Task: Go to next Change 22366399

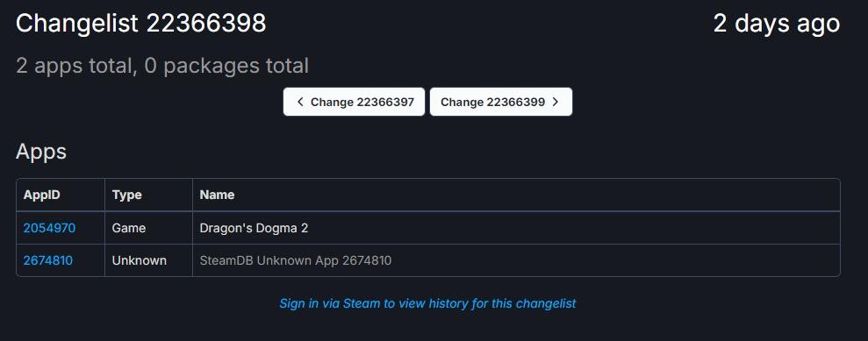Action: coord(501,102)
